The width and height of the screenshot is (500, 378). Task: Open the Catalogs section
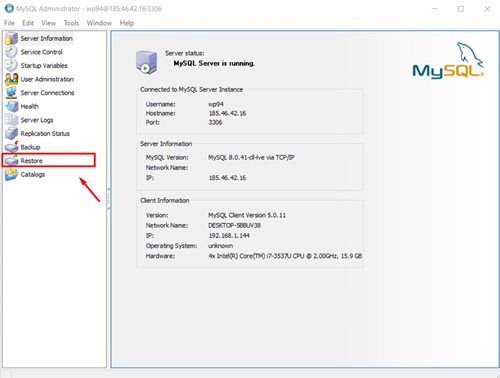tap(33, 174)
